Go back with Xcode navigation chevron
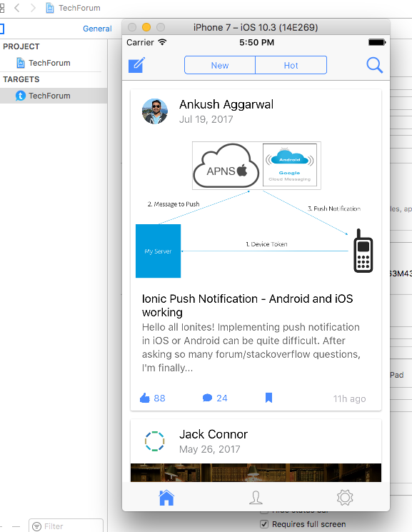 (16, 8)
